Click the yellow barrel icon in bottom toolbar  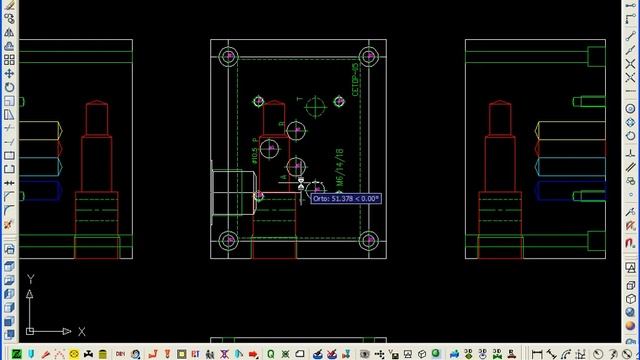[103, 354]
